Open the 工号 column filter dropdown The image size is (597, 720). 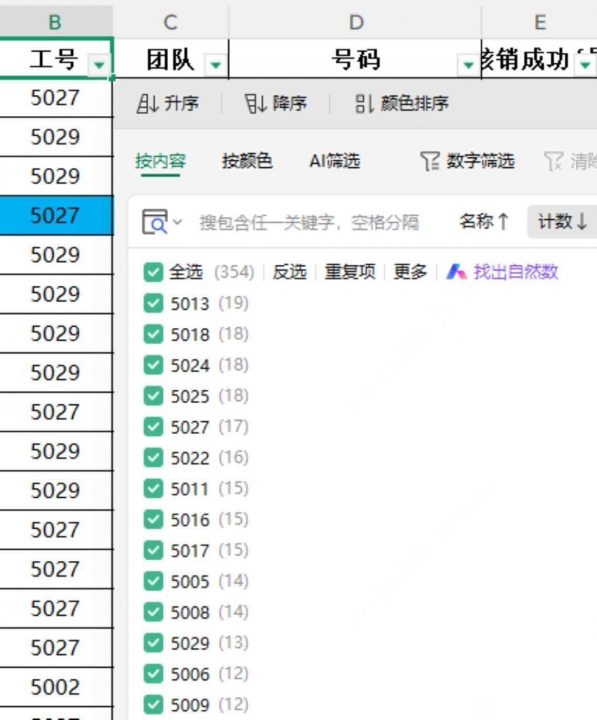(x=99, y=64)
